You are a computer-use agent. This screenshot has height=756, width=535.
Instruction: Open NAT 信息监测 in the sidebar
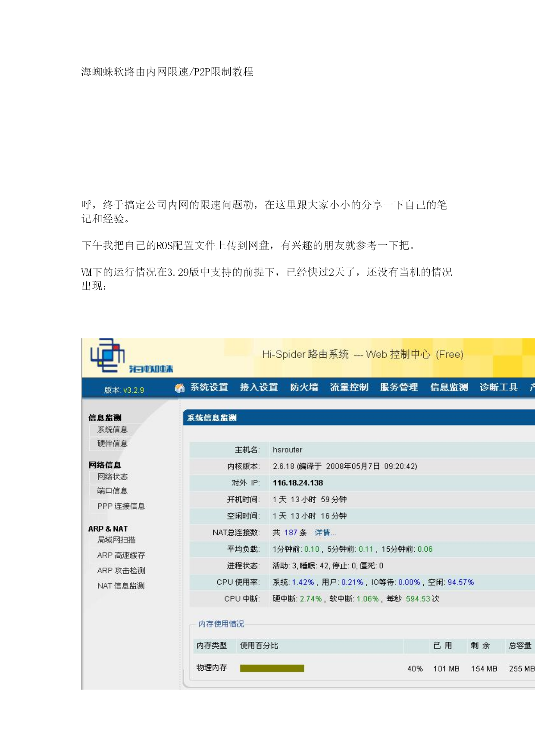(x=121, y=586)
